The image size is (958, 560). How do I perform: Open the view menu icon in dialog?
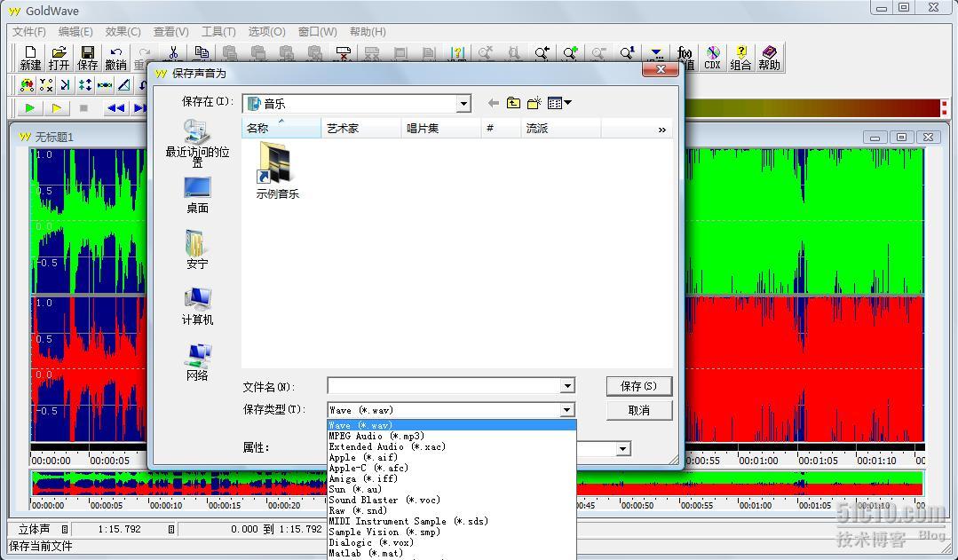pos(559,103)
